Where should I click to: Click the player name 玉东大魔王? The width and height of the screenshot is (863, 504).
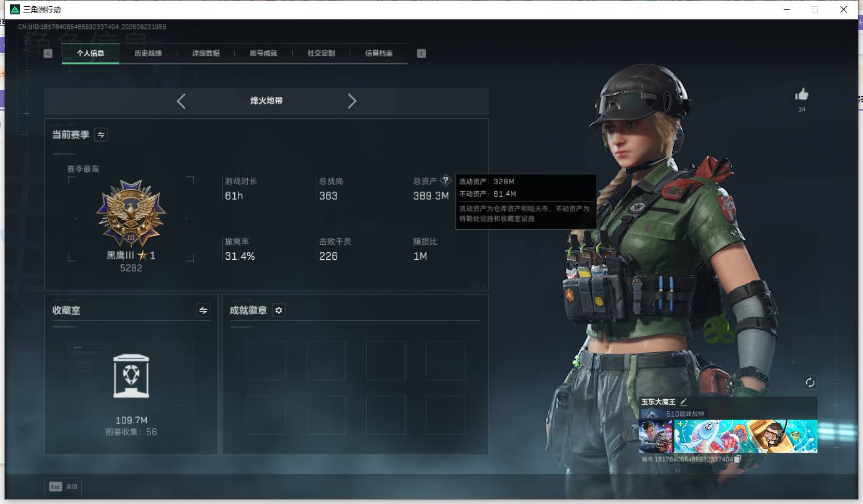pyautogui.click(x=658, y=402)
